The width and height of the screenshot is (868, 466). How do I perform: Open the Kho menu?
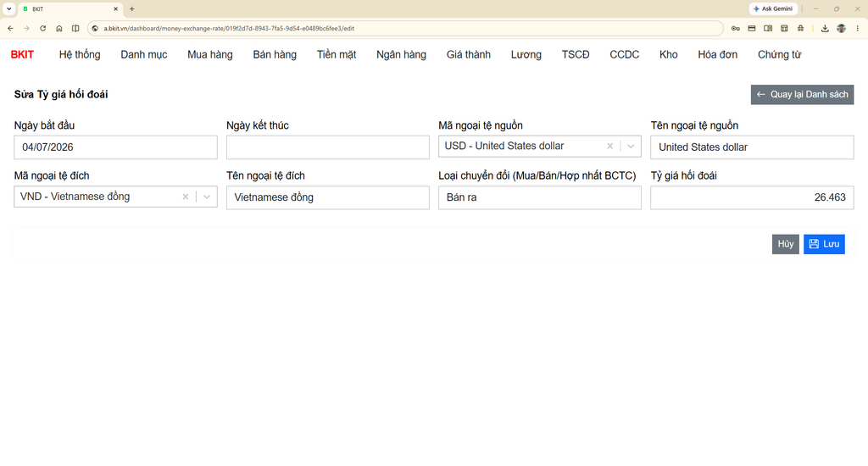coord(668,54)
